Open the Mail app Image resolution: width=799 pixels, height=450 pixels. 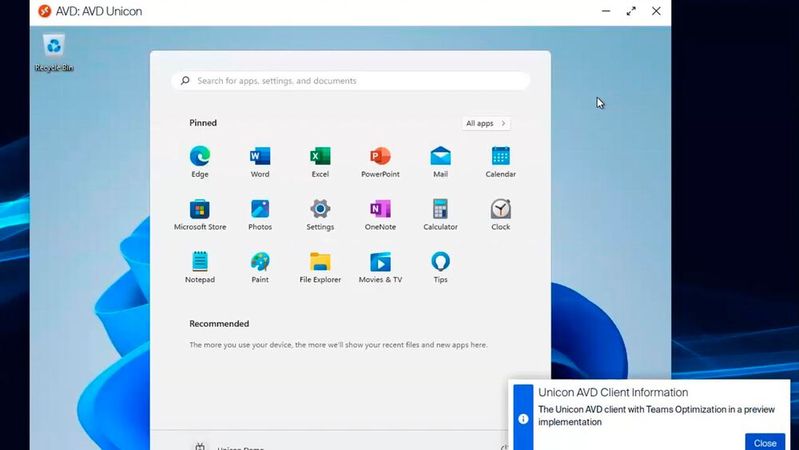tap(440, 162)
